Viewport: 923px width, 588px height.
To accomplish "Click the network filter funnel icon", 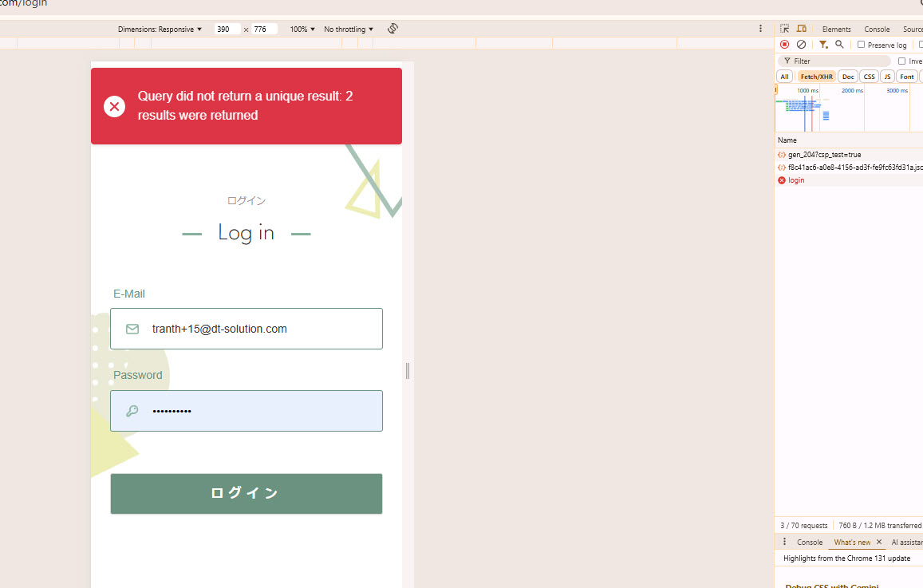I will click(823, 45).
